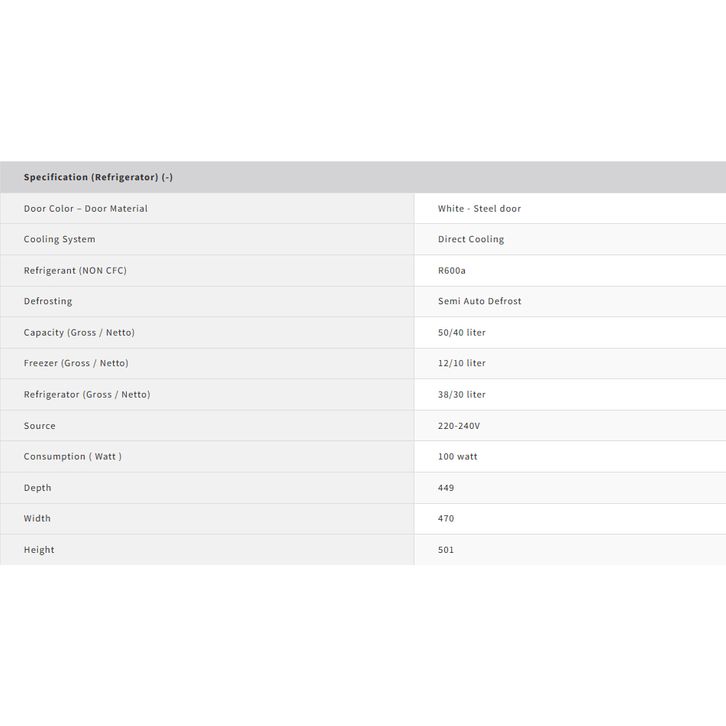Select the Semi Auto Defrost value
Image resolution: width=726 pixels, height=726 pixels.
[479, 301]
